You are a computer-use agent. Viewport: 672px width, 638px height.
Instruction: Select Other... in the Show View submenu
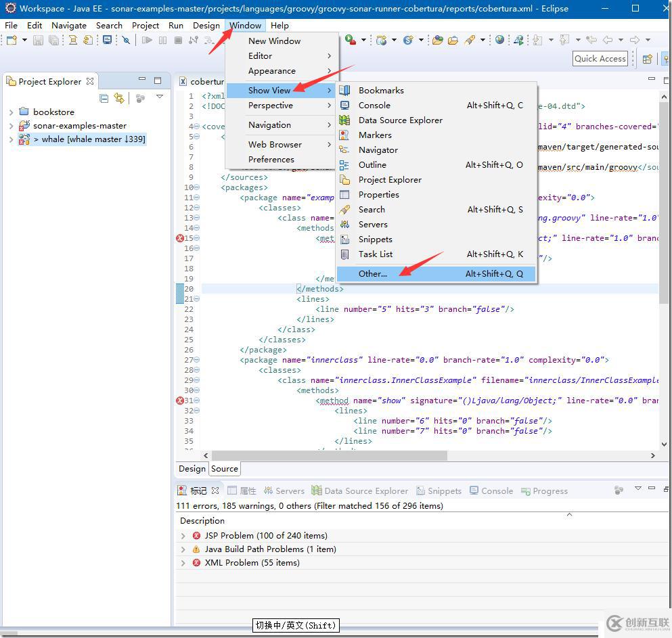(x=436, y=274)
